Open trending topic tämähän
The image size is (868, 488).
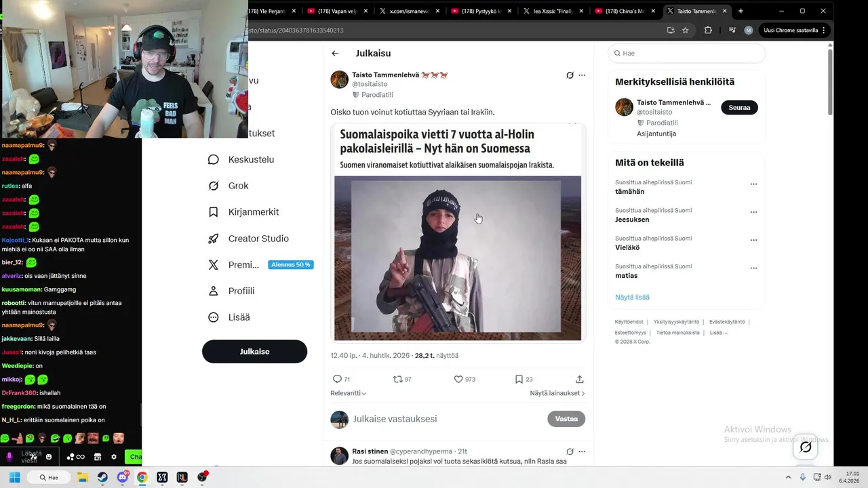tap(629, 192)
